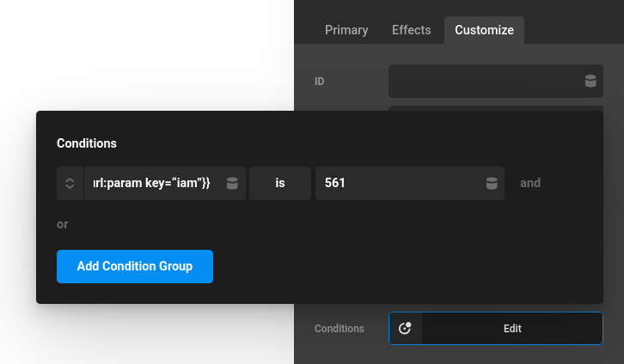Screen dimensions: 624x364
Task: Click the Conditions label in the side panel
Action: point(340,329)
